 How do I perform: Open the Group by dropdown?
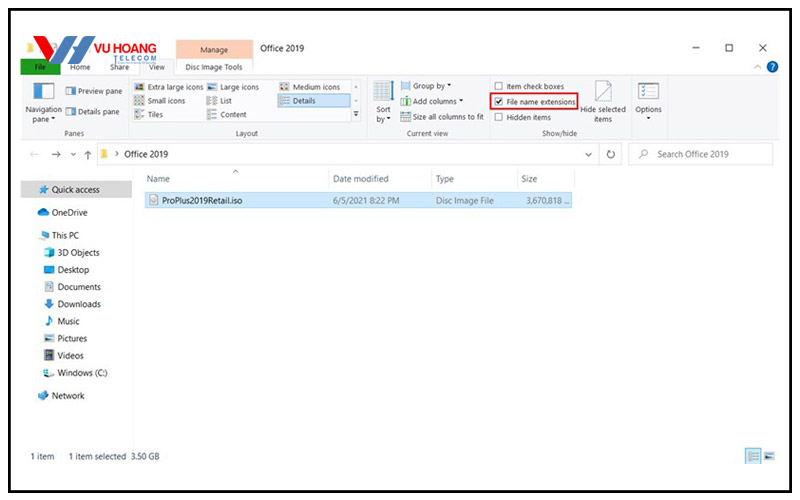[x=431, y=86]
